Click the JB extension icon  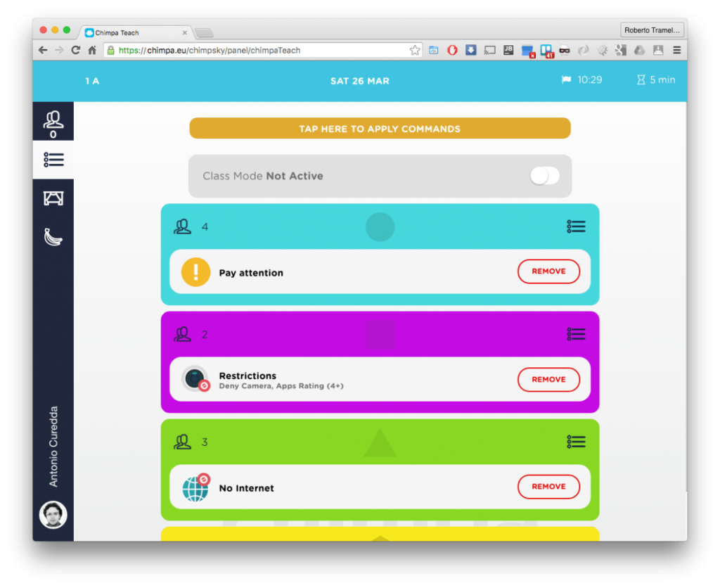click(x=508, y=50)
